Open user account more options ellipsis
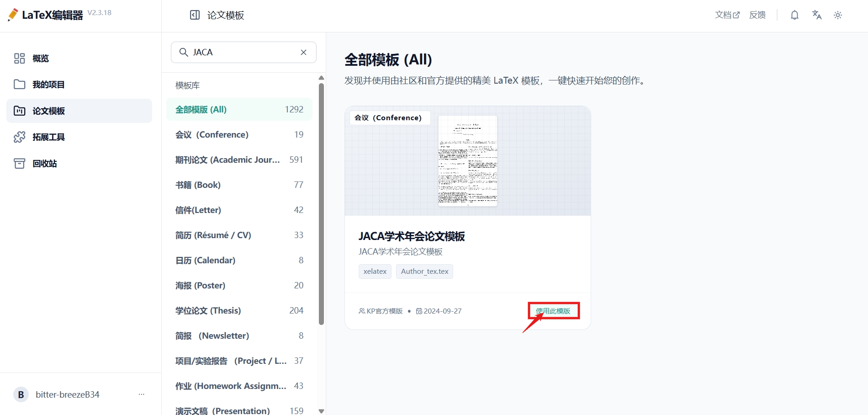Screen dimensions: 868x415 point(142,394)
